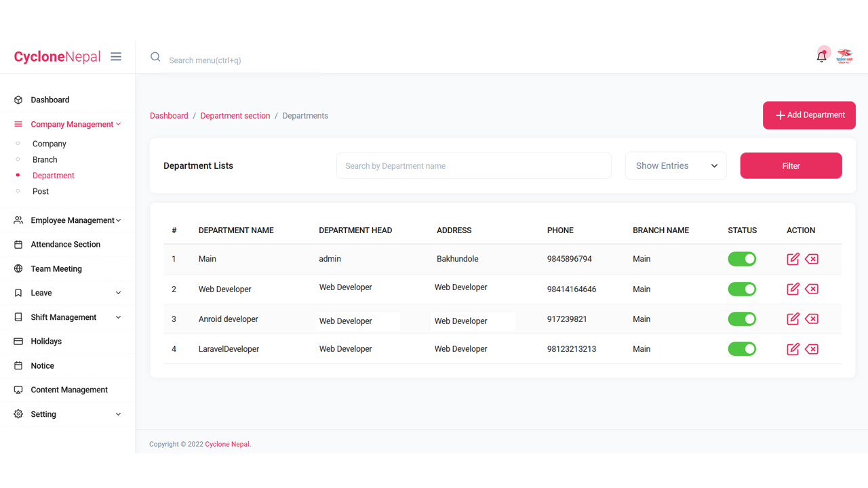Select the Content Management chat icon
Image resolution: width=868 pixels, height=488 pixels.
pyautogui.click(x=17, y=390)
